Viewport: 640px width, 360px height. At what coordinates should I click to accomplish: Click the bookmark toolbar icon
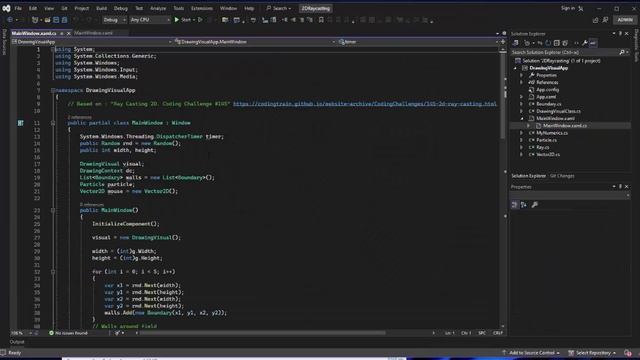click(x=321, y=20)
